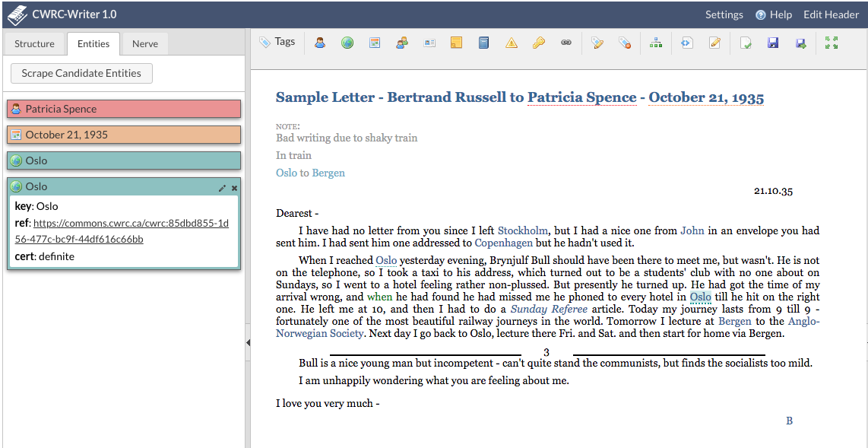
Task: Click the Tag Place globe icon
Action: click(x=347, y=43)
